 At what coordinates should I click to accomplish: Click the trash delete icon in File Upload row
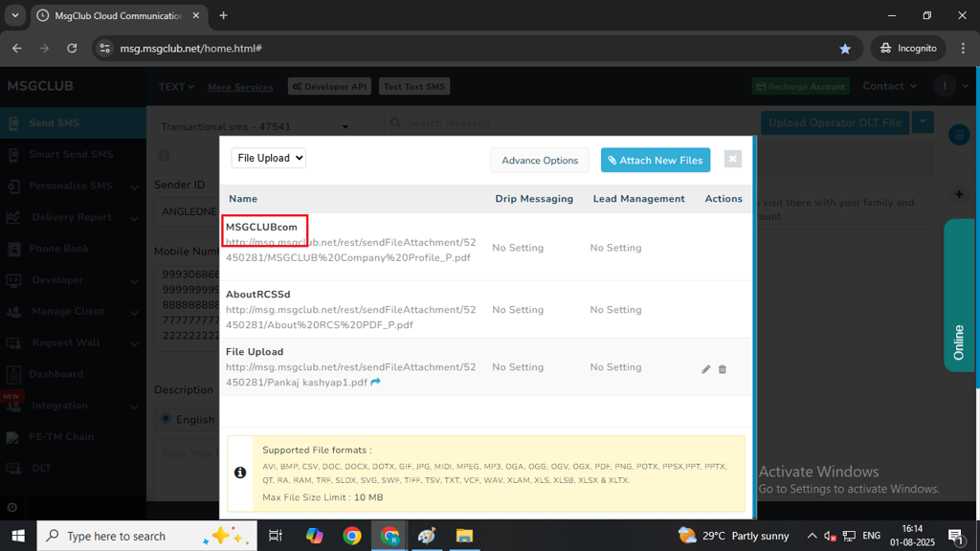click(x=722, y=369)
